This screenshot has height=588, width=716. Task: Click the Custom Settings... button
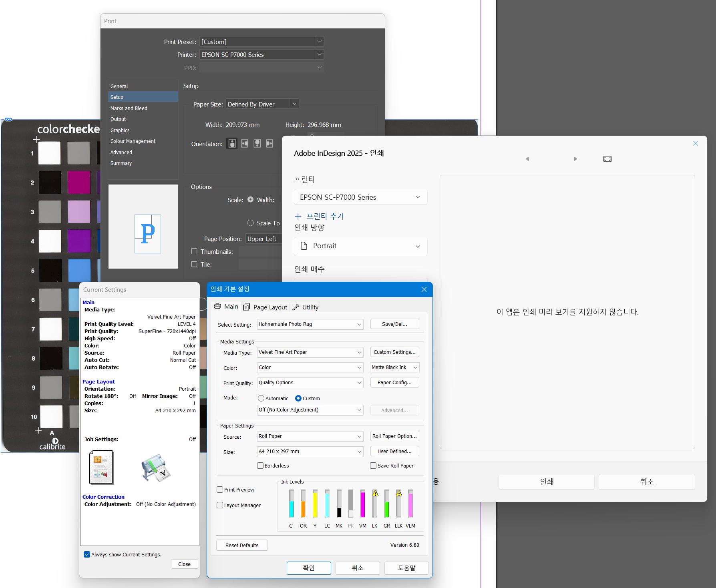(x=395, y=352)
